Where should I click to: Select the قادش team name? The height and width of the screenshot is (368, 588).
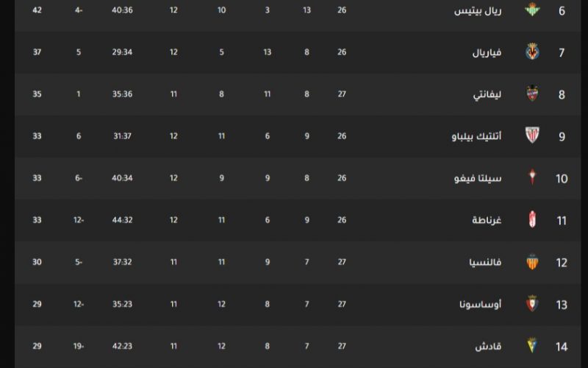[488, 346]
